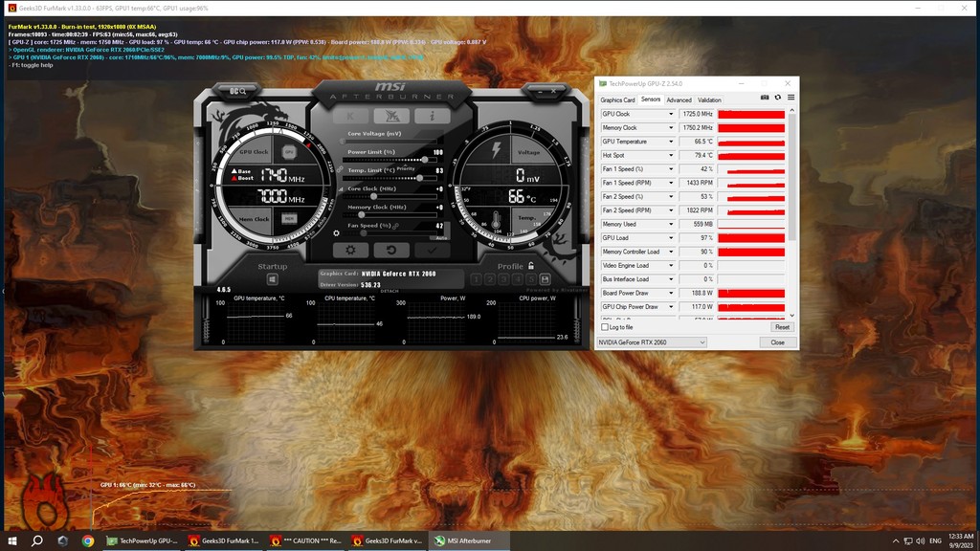The image size is (980, 551).
Task: Open fan settings gear beside Fan Speed
Action: tap(336, 233)
